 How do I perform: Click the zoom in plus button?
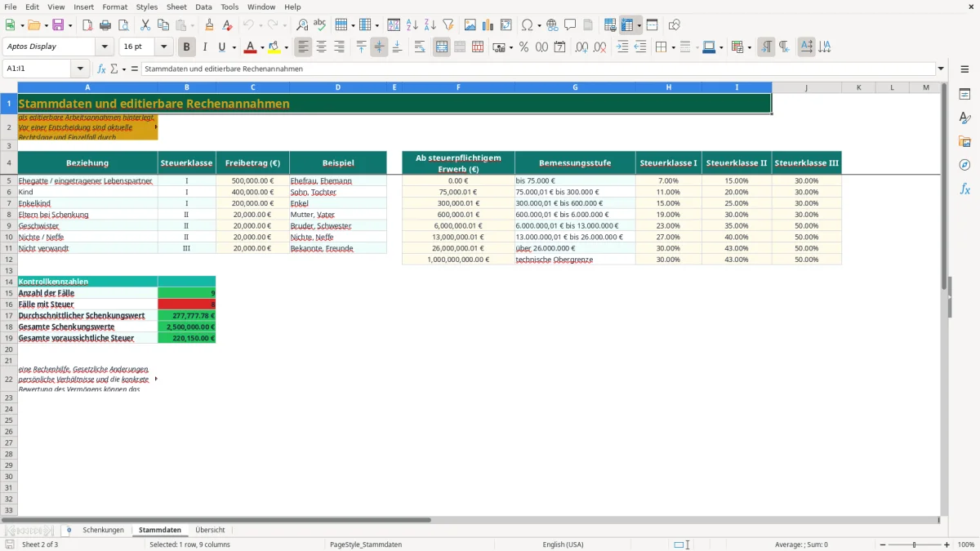pos(947,544)
